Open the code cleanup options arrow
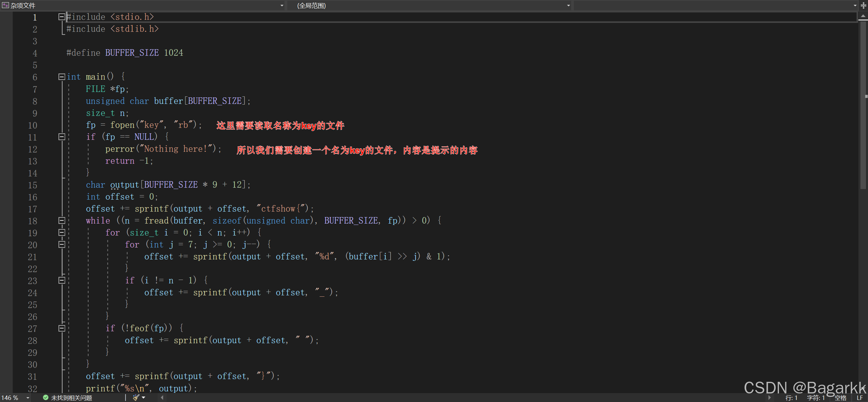 pos(144,398)
